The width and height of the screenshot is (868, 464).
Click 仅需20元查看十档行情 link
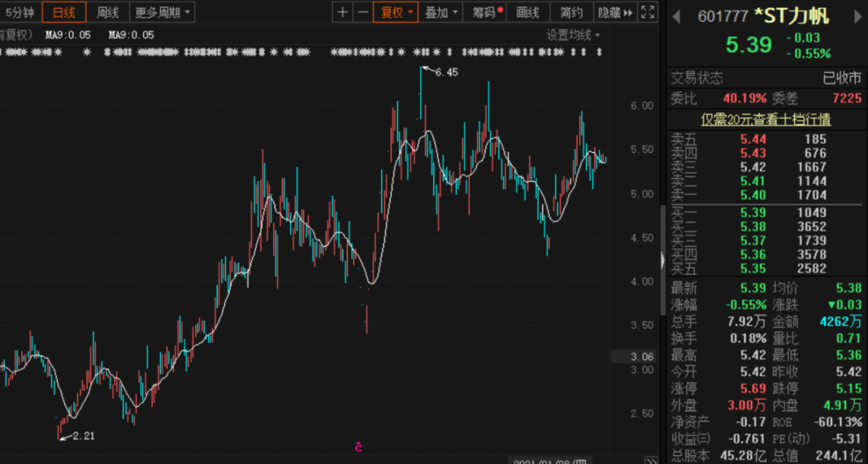tap(766, 119)
